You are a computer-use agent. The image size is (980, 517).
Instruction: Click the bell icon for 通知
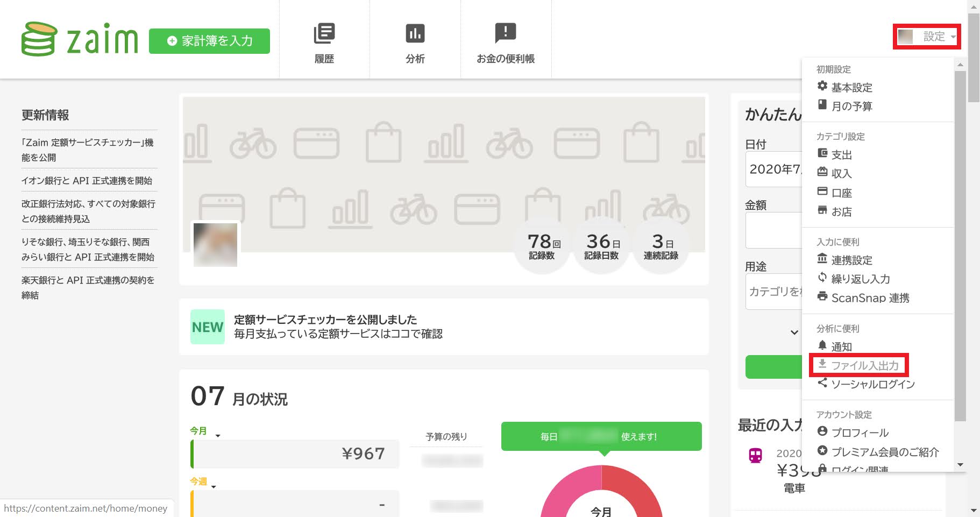[x=822, y=346]
